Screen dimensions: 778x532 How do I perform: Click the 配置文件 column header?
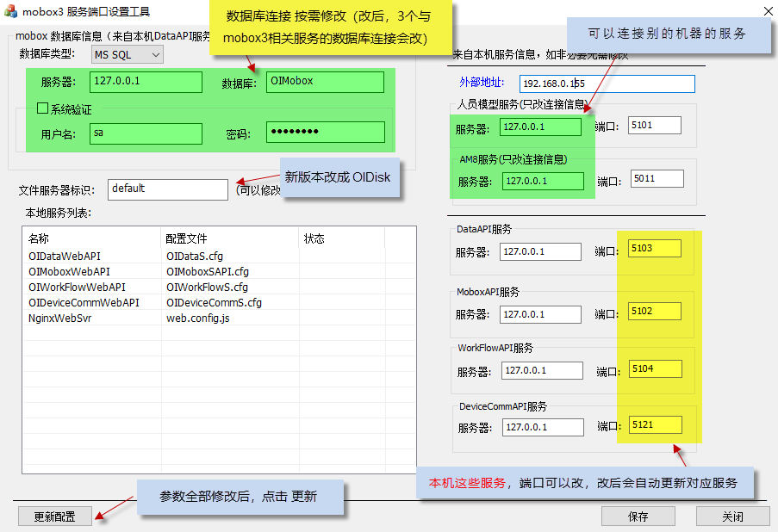pos(187,238)
